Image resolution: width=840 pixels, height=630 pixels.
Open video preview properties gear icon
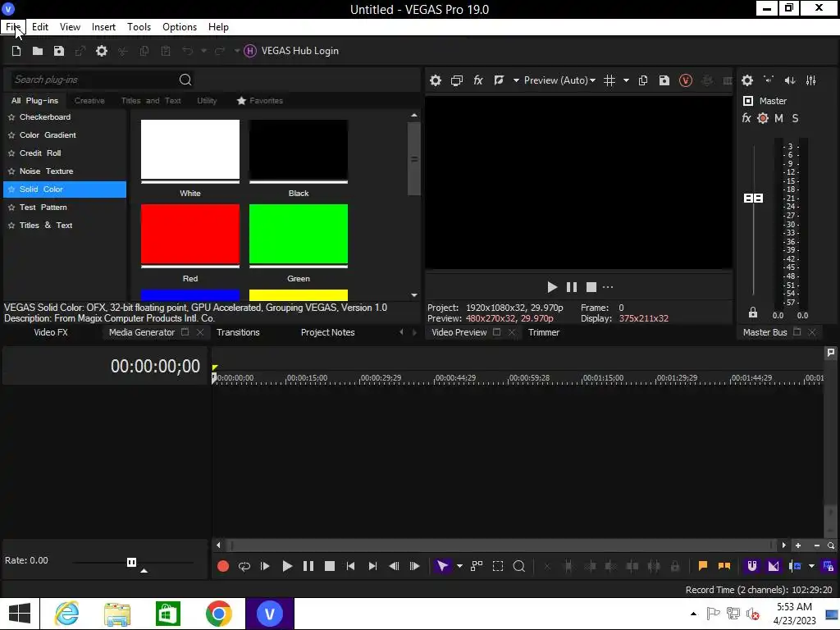[436, 80]
